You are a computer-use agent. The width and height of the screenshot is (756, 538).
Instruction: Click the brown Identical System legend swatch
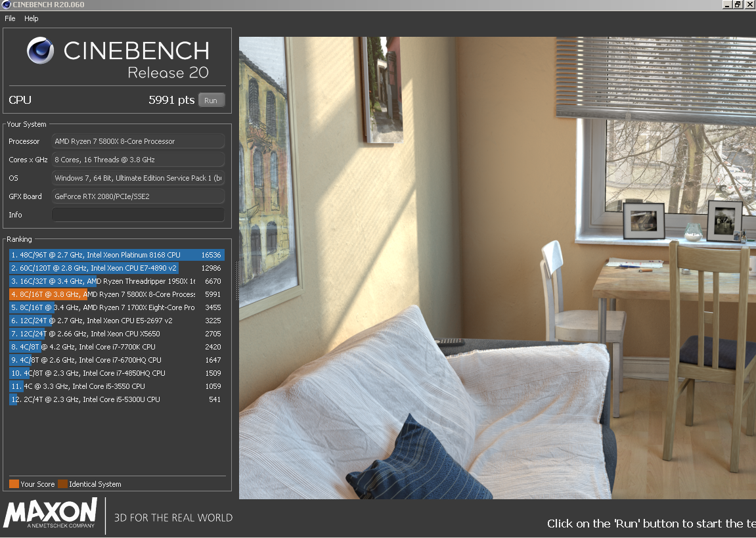pos(62,484)
